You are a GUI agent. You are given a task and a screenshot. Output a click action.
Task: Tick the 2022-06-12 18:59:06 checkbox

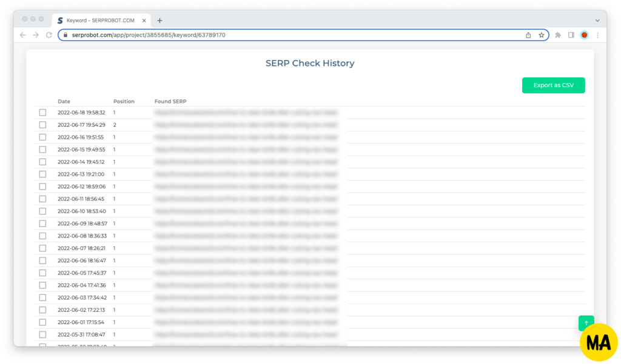[x=43, y=187]
